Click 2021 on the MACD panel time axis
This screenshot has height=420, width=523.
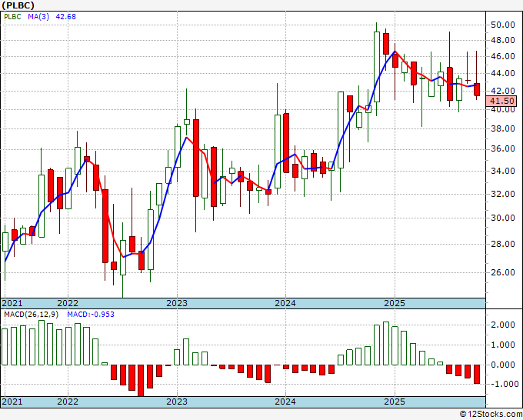[12, 402]
